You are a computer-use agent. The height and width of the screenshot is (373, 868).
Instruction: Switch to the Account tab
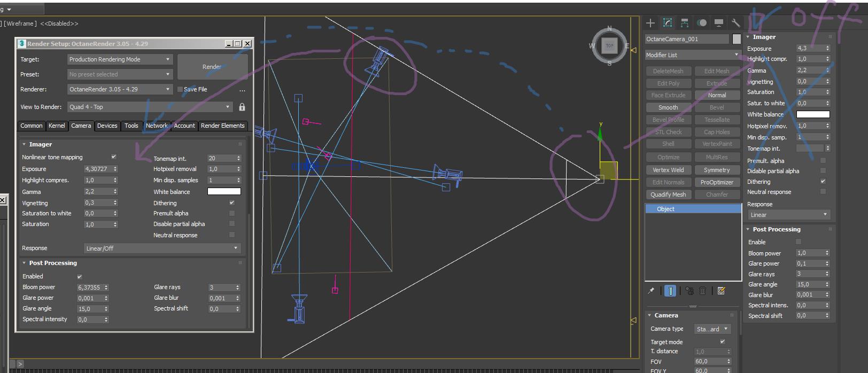coord(184,126)
